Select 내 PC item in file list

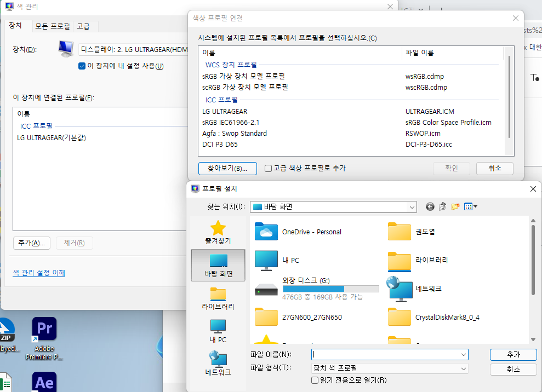pos(277,261)
